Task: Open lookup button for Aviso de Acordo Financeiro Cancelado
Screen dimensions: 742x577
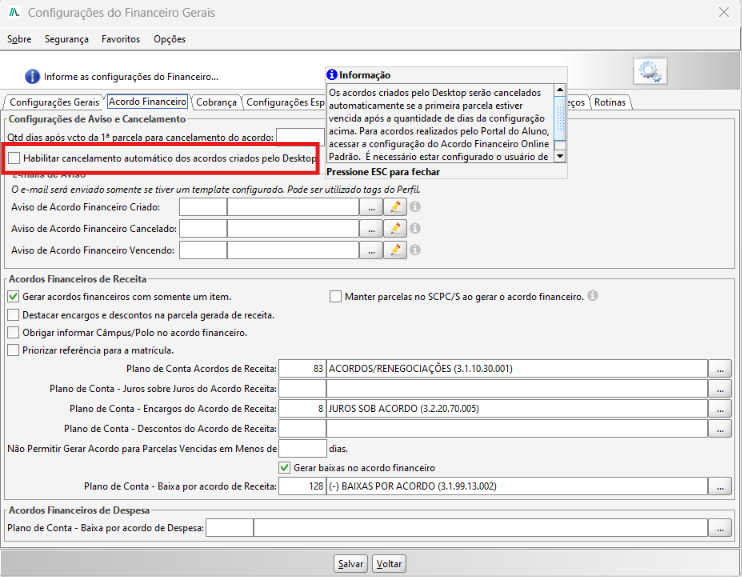Action: (371, 229)
